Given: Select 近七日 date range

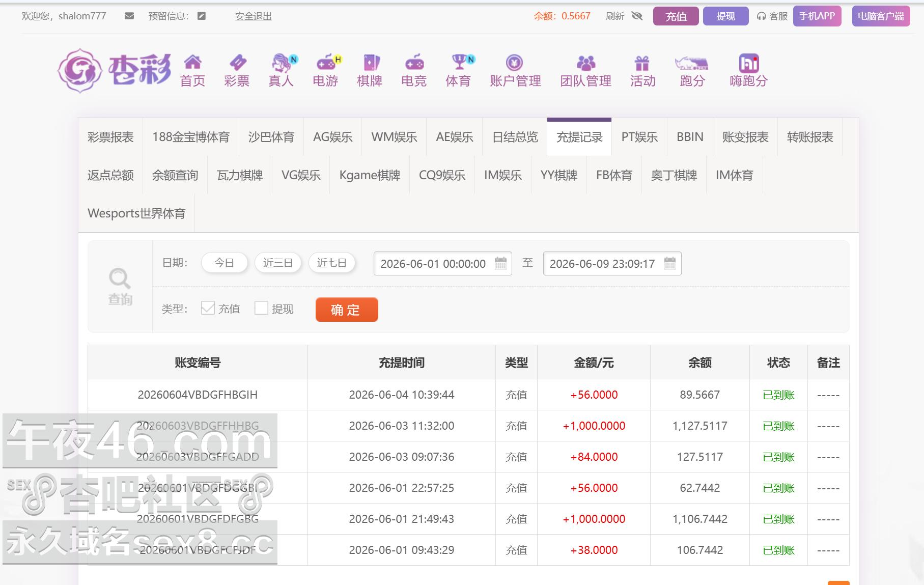Looking at the screenshot, I should [x=332, y=263].
